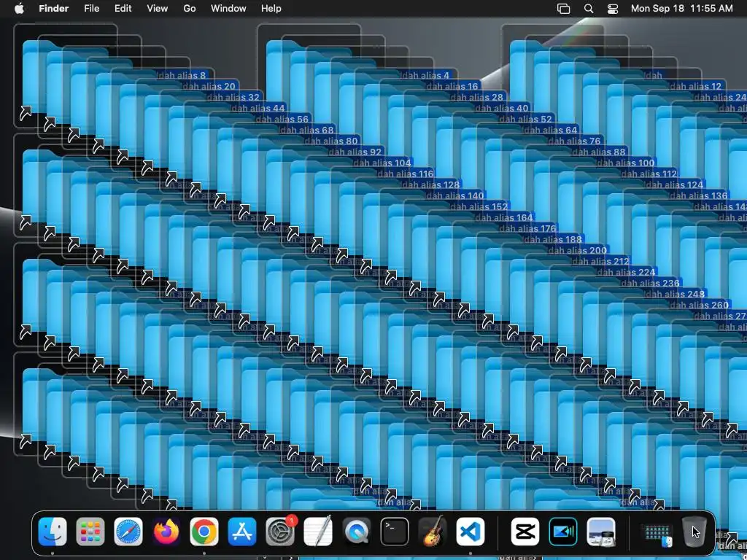The width and height of the screenshot is (747, 560).
Task: Select the 'dah alias 188' label
Action: click(x=553, y=239)
